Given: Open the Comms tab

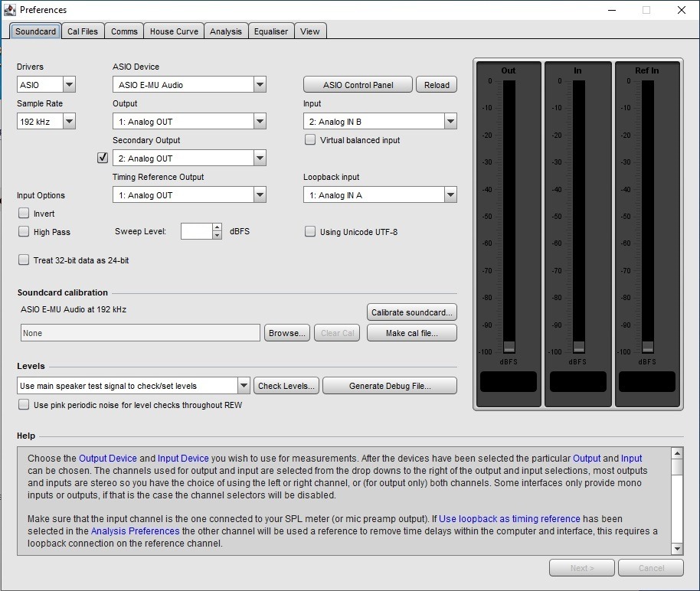Looking at the screenshot, I should tap(124, 31).
